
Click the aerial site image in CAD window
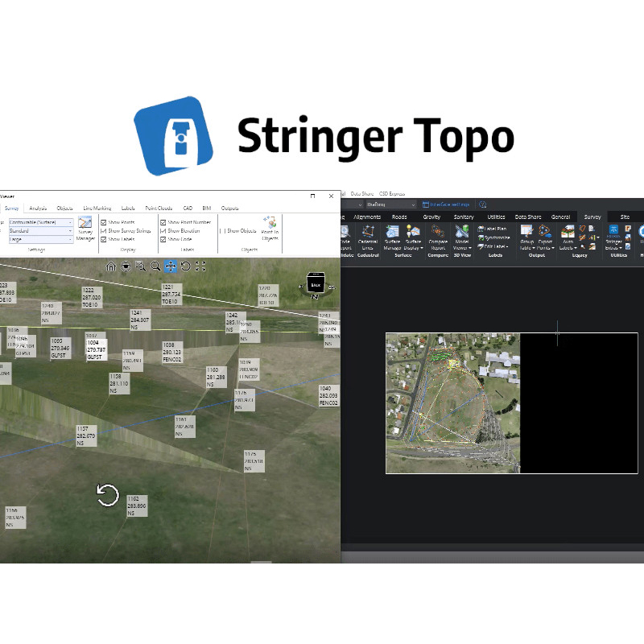coord(452,403)
